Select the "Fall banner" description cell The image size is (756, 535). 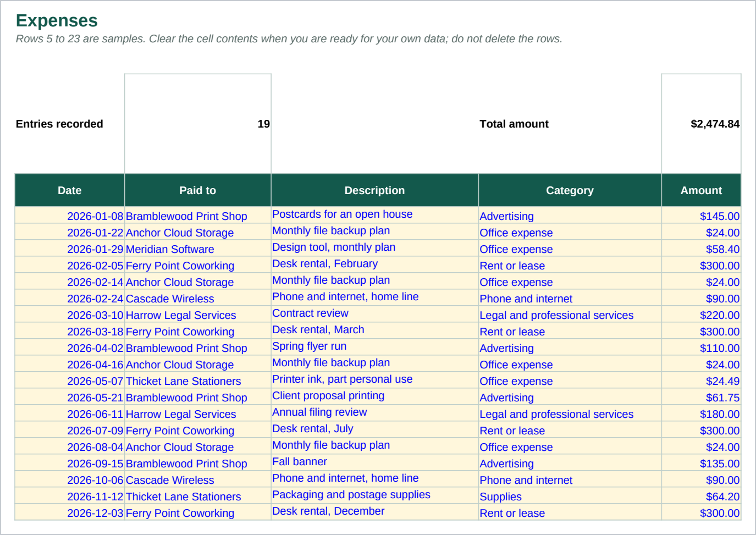tap(375, 462)
